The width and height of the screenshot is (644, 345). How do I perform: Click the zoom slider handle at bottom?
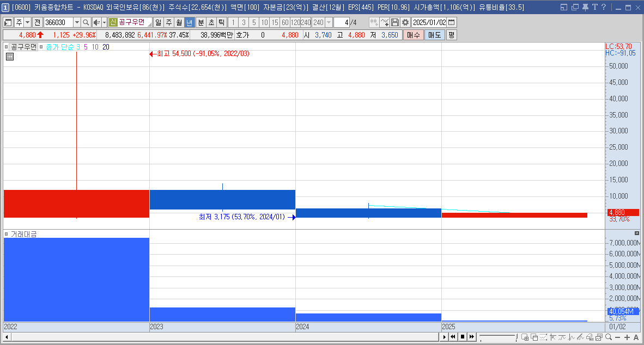[517, 337]
